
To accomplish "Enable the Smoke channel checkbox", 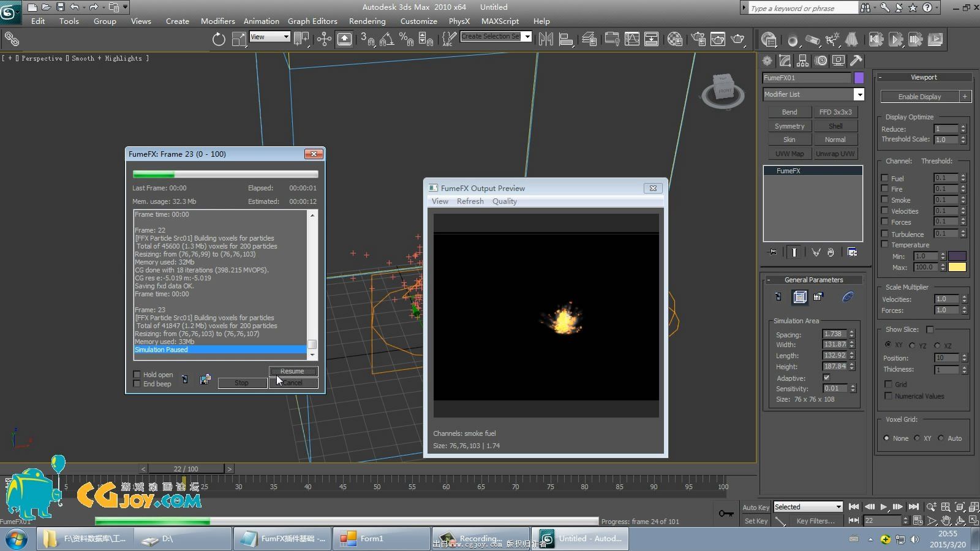I will [x=884, y=200].
